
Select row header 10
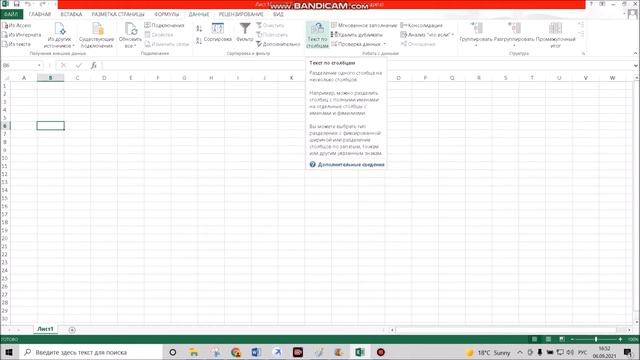coord(5,158)
